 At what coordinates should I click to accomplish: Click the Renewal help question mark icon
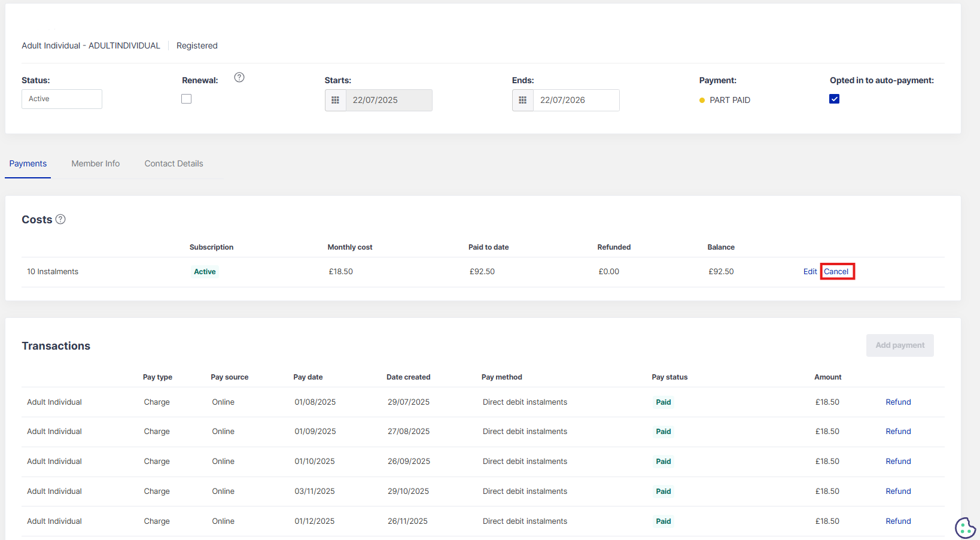click(239, 77)
